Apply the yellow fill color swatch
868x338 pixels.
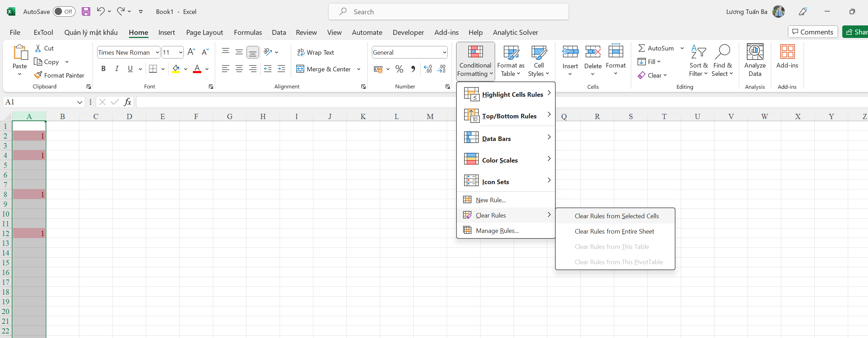tap(176, 69)
